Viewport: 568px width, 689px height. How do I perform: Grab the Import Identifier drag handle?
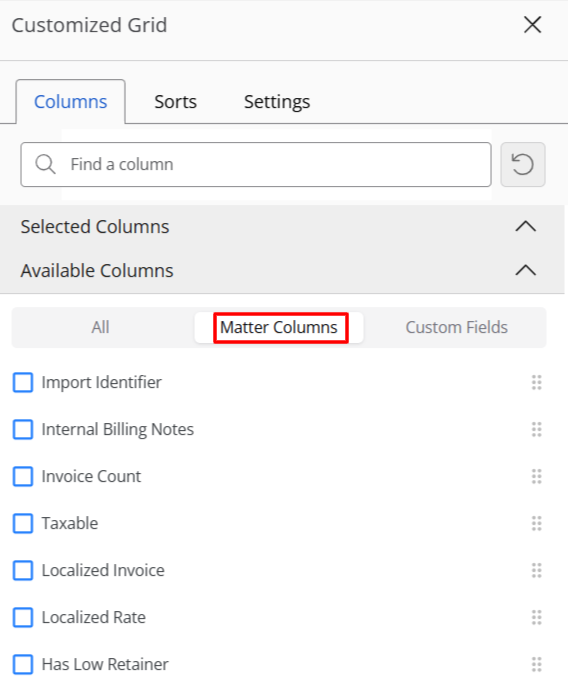(536, 382)
